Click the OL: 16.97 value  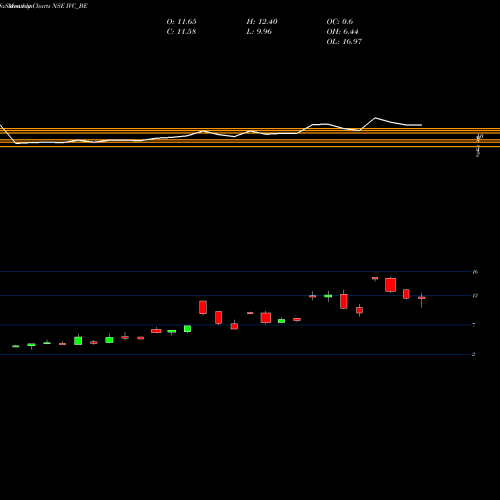point(344,42)
